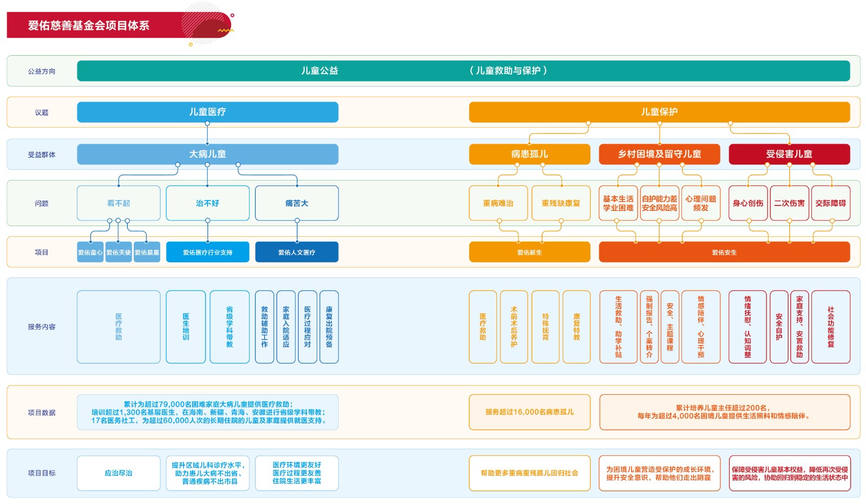Image resolution: width=866 pixels, height=504 pixels.
Task: Select the 大病儿童 box
Action: coord(208,154)
